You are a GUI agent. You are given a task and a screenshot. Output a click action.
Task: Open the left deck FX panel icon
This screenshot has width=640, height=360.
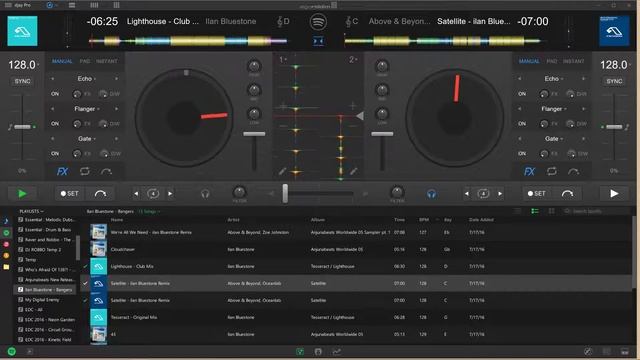click(x=62, y=171)
